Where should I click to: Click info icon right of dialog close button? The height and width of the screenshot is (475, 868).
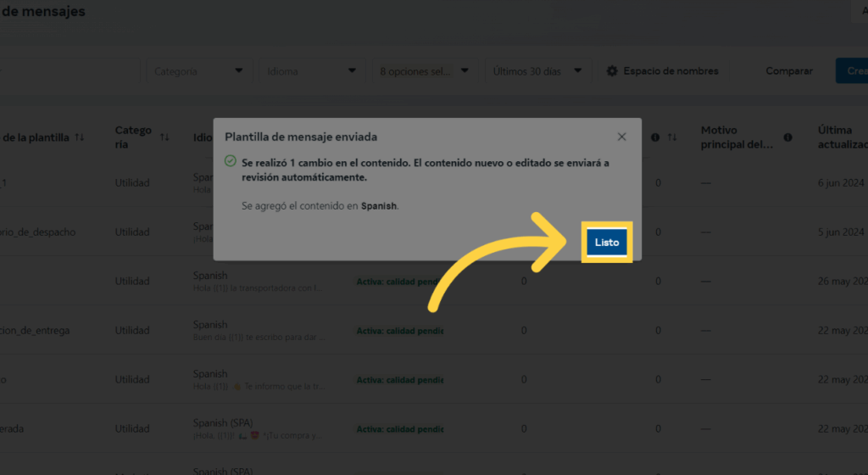tap(655, 137)
